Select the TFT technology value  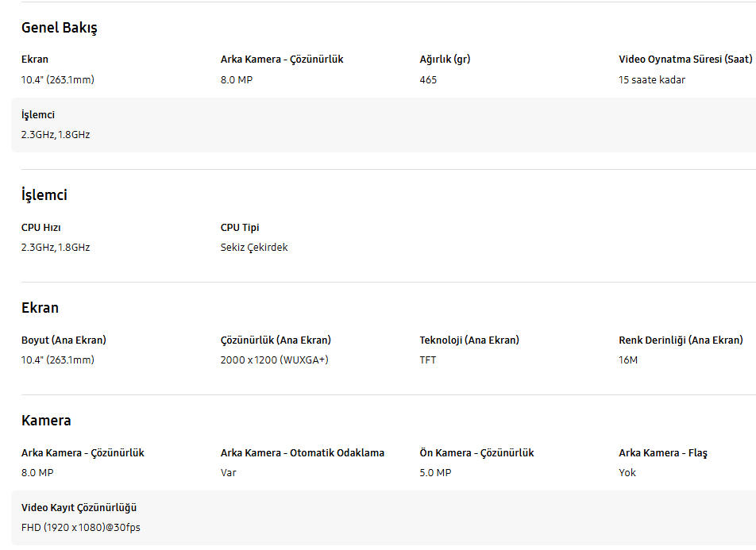[428, 360]
